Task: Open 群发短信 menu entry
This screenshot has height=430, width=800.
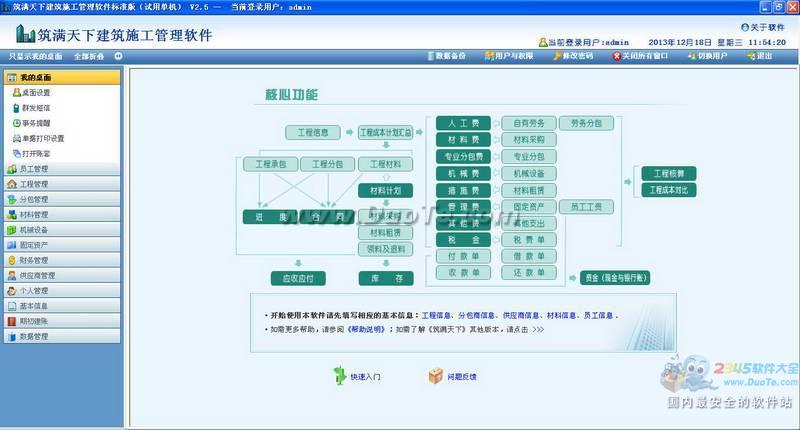Action: pos(36,108)
